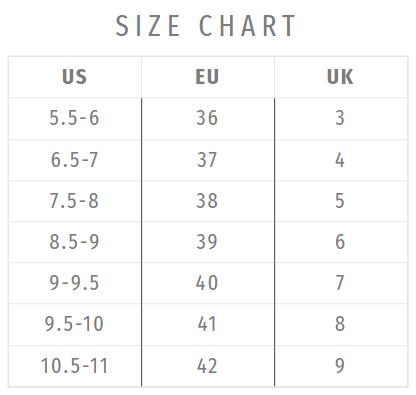Click UK size 3 cell
The image size is (416, 395).
click(x=341, y=118)
